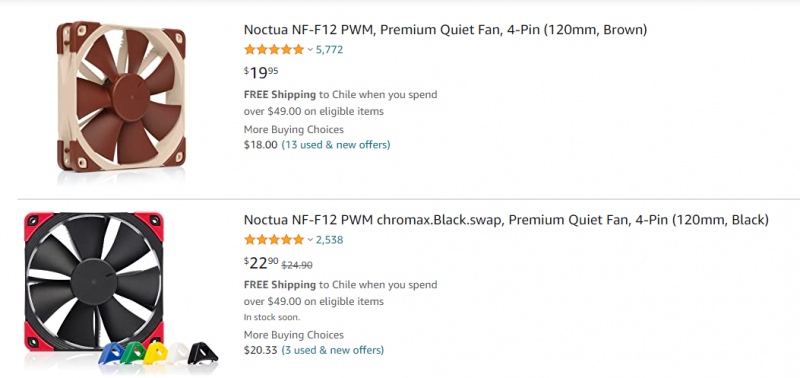
Task: Open the 5,772 reviews link
Action: (329, 49)
